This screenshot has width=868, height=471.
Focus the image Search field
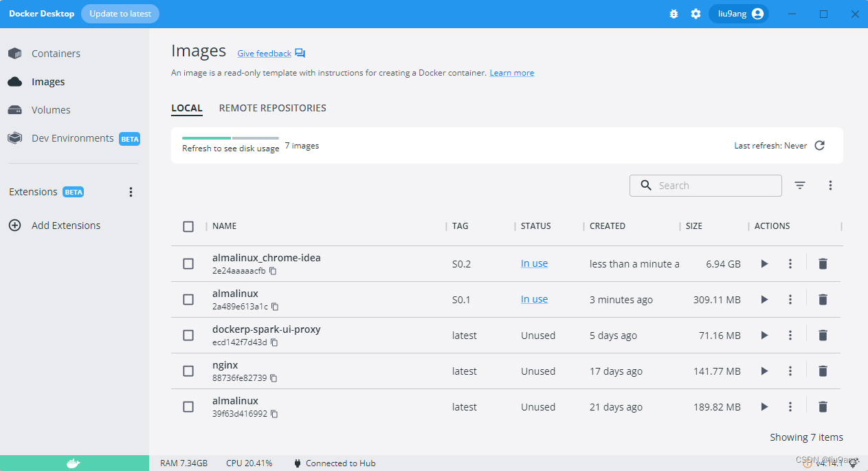click(706, 186)
